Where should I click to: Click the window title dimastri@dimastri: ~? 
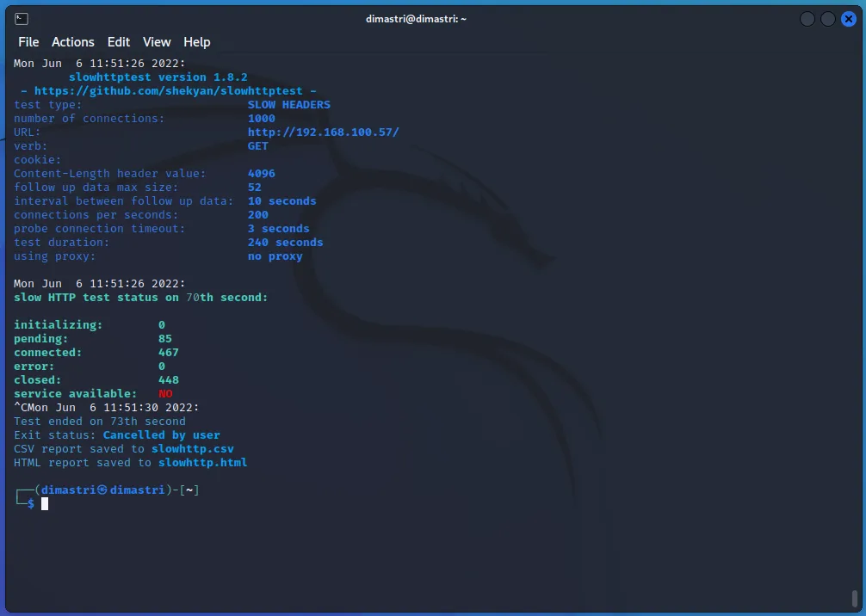(416, 19)
